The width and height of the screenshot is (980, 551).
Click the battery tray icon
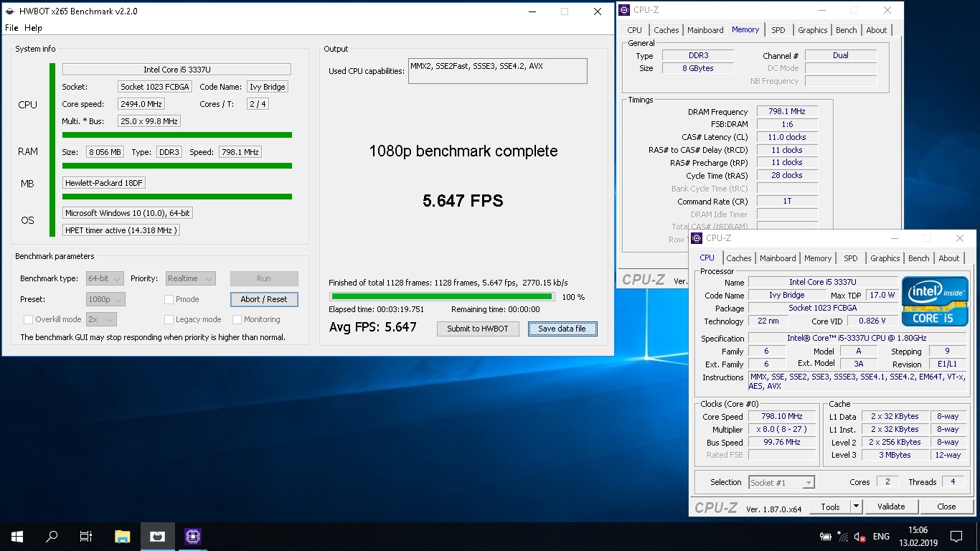826,537
